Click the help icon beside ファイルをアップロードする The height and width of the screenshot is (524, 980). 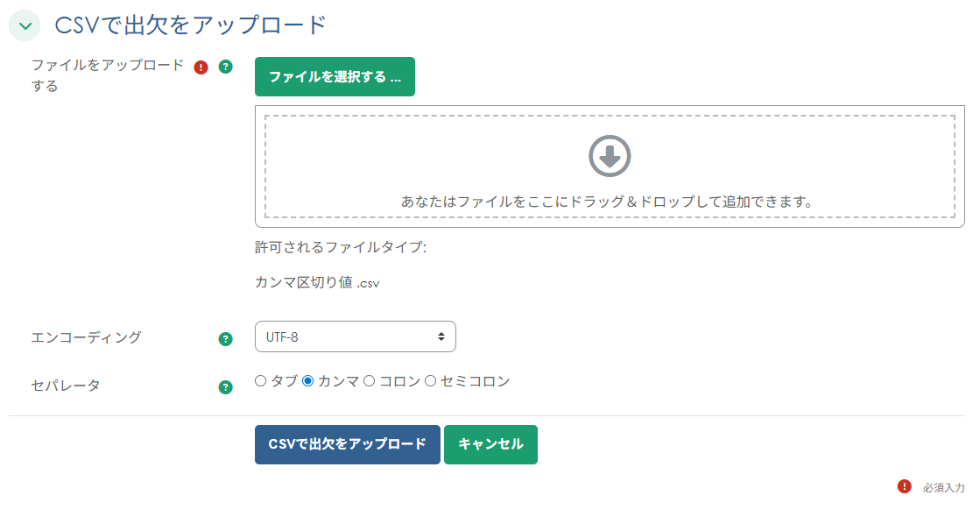coord(226,67)
